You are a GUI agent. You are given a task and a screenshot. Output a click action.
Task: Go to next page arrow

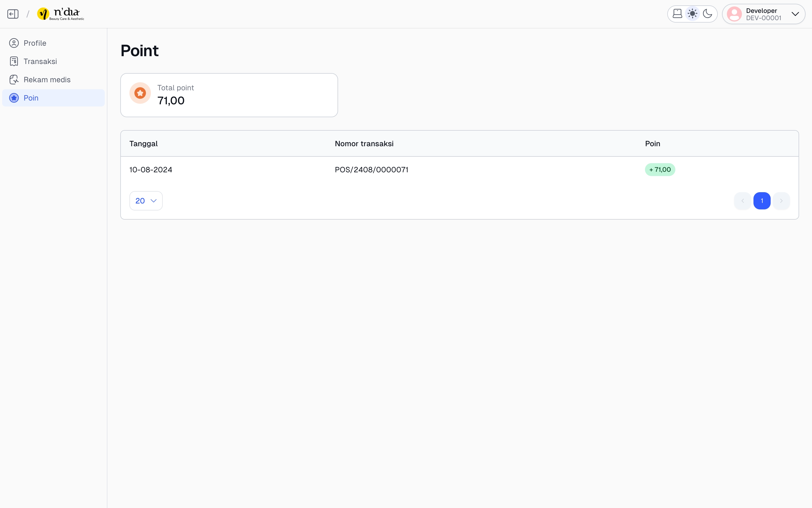point(781,201)
